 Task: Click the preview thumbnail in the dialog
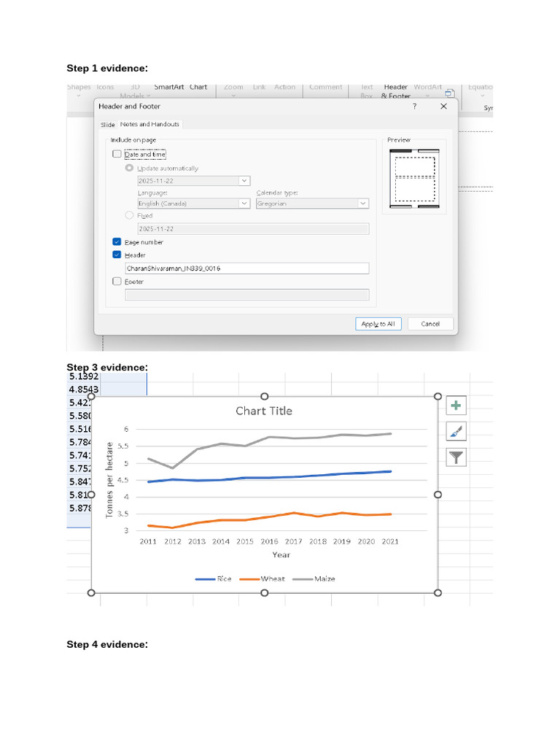(414, 179)
